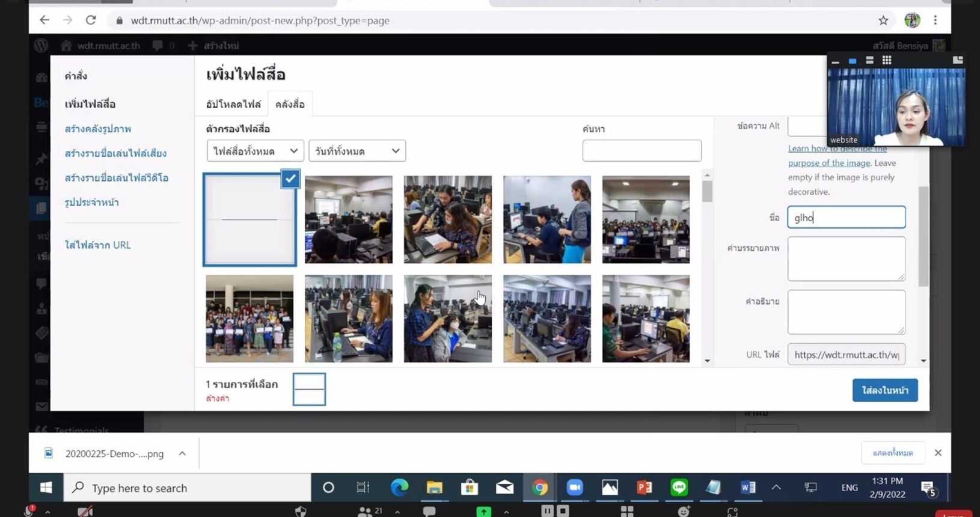Show hidden system tray icons
This screenshot has width=980, height=517.
776,488
